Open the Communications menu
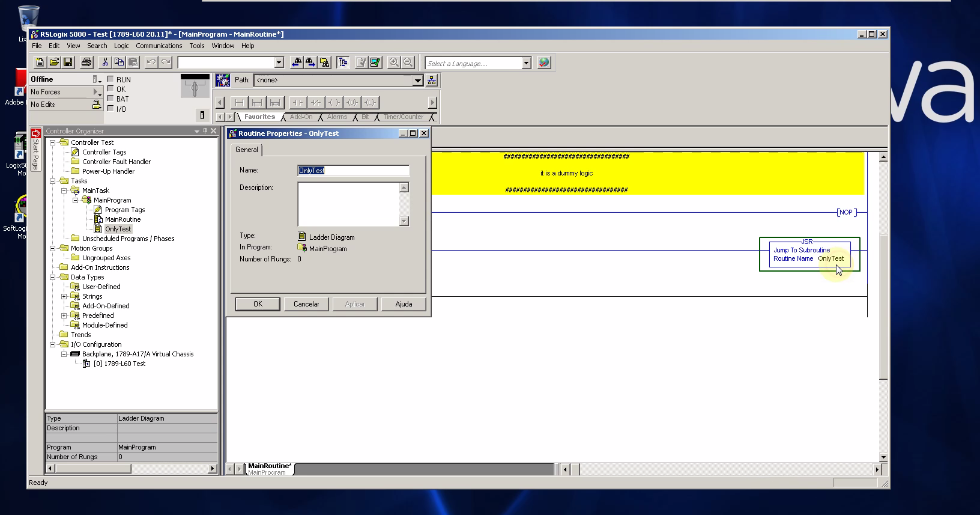 point(159,46)
